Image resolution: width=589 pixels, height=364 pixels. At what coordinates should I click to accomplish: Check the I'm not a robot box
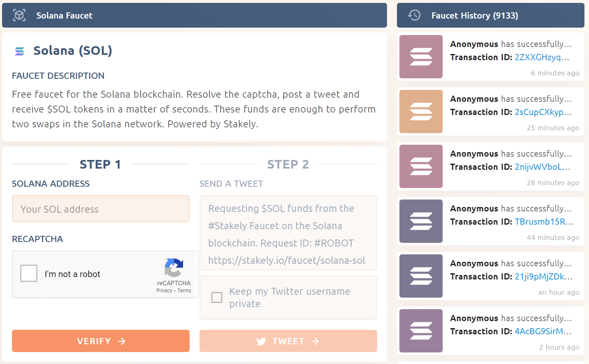pos(29,273)
